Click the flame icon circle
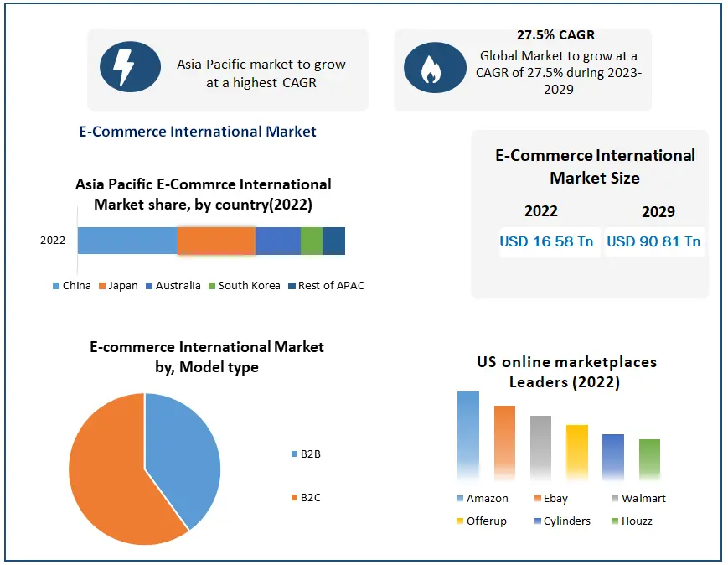Screen dimensions: 728x565 point(432,67)
